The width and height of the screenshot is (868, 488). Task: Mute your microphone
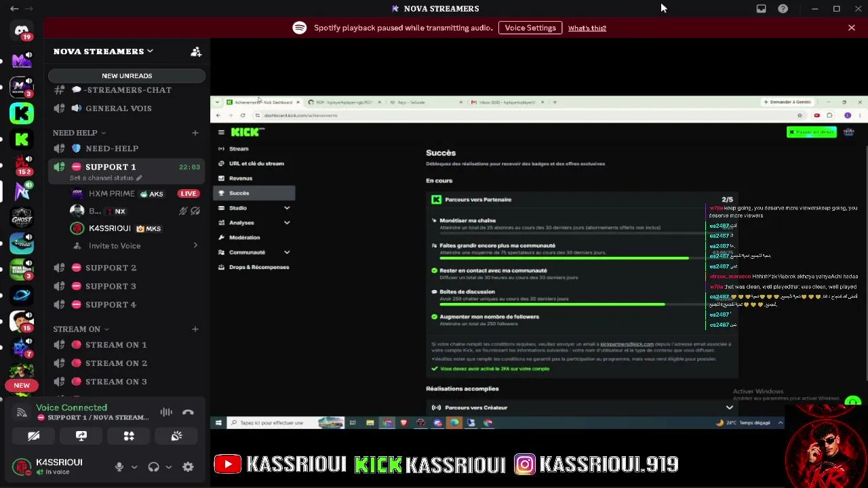pos(119,466)
